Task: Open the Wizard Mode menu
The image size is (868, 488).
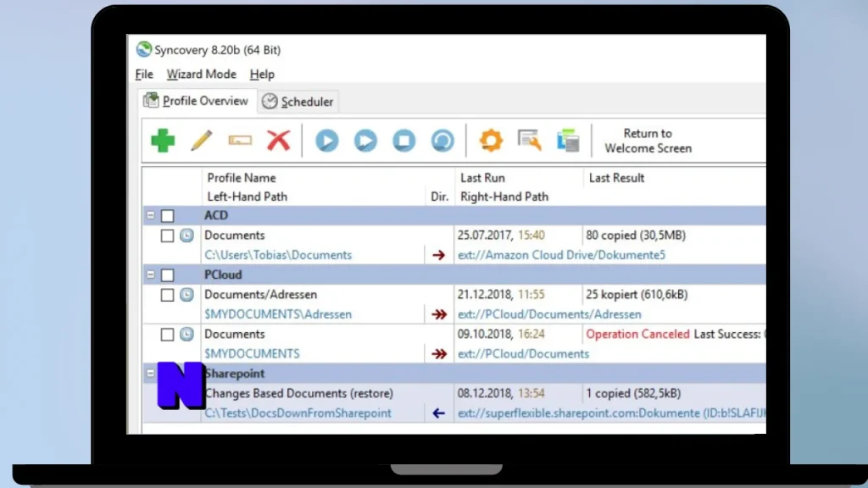Action: click(202, 75)
